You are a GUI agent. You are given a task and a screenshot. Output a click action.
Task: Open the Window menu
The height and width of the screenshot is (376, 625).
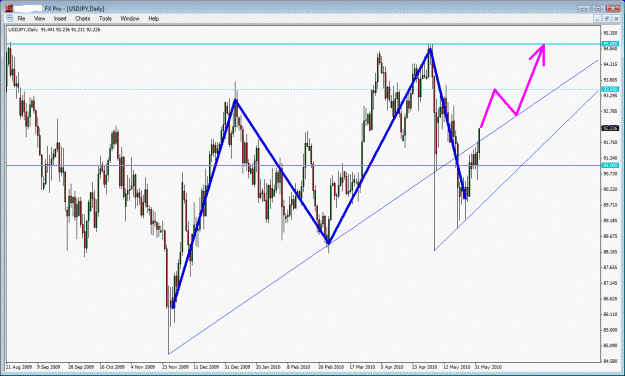click(130, 18)
